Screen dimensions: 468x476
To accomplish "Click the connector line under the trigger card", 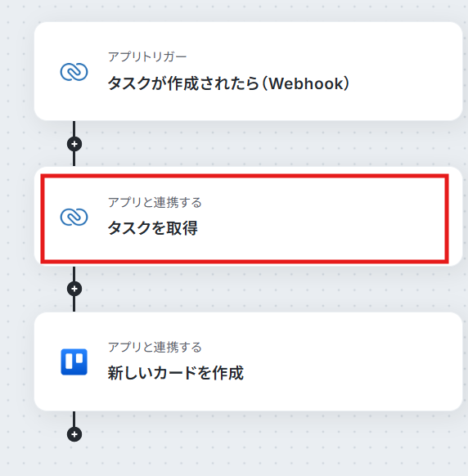I will (x=74, y=128).
